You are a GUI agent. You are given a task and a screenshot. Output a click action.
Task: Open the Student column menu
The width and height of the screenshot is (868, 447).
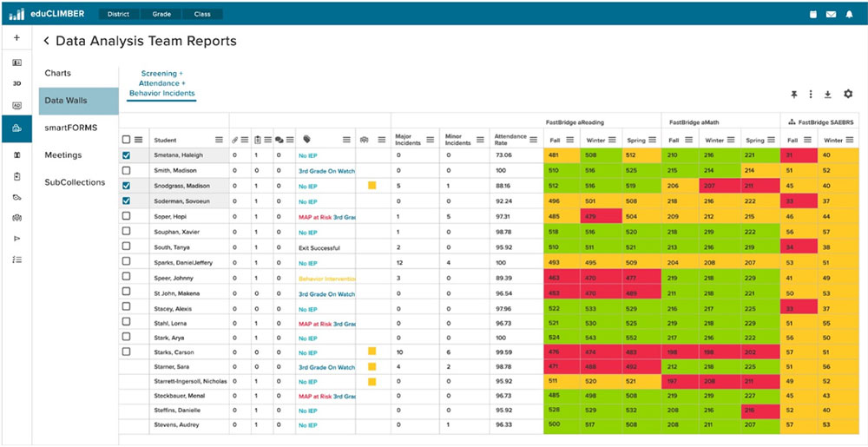220,140
